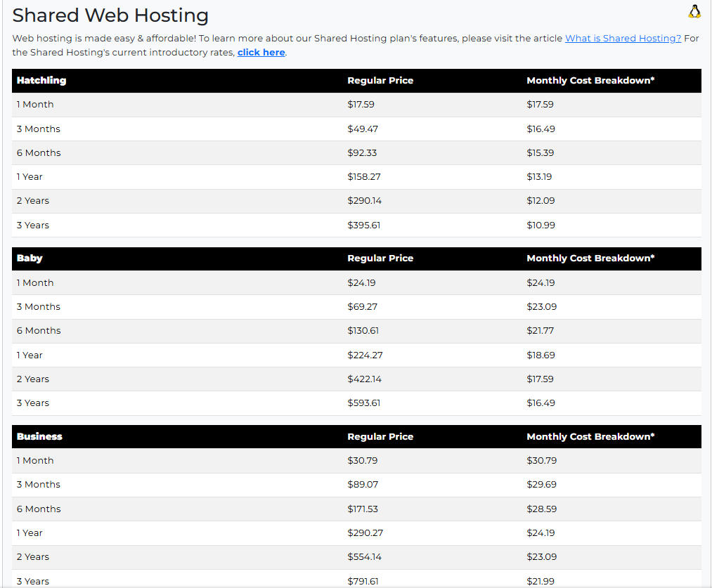
Task: Select Business Regular Price column header
Action: [x=380, y=436]
